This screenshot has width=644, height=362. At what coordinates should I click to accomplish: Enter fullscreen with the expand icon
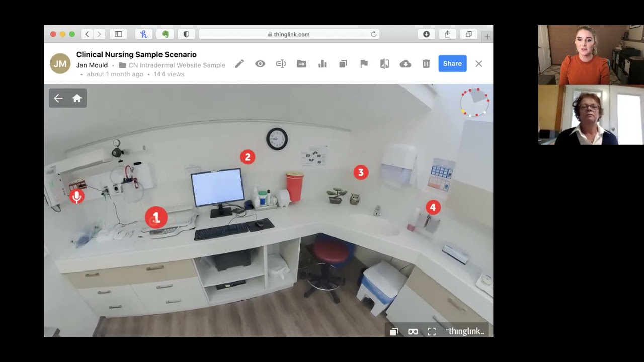[x=432, y=331]
